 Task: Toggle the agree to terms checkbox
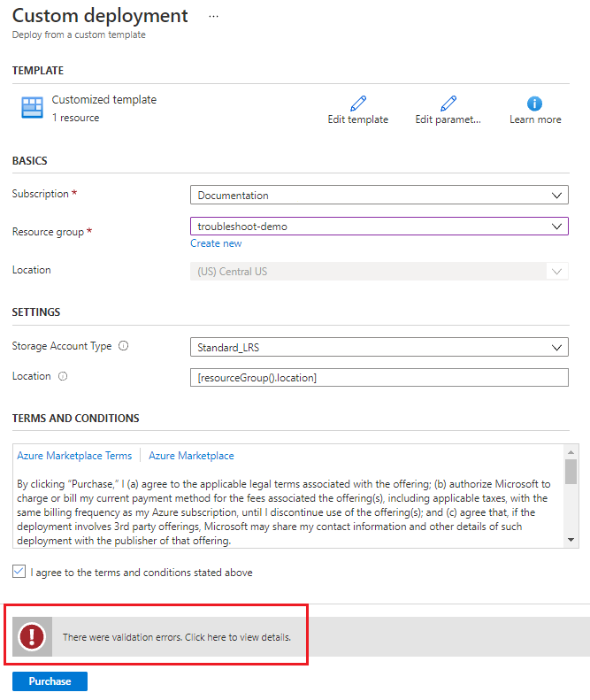click(x=19, y=572)
